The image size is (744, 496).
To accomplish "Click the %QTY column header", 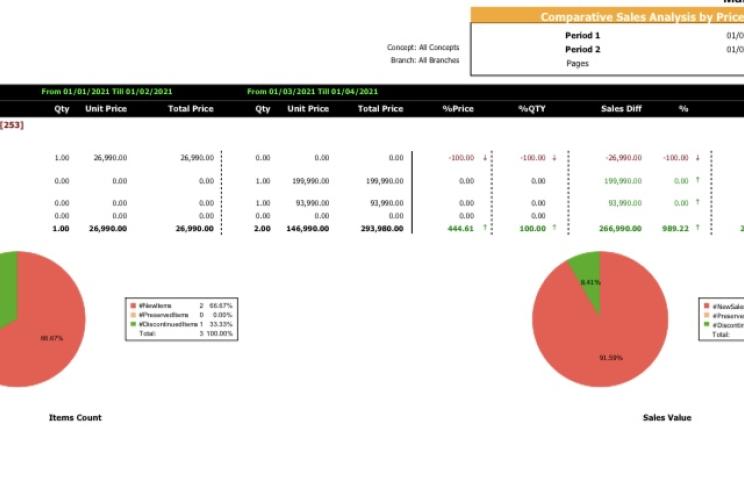I will [532, 109].
